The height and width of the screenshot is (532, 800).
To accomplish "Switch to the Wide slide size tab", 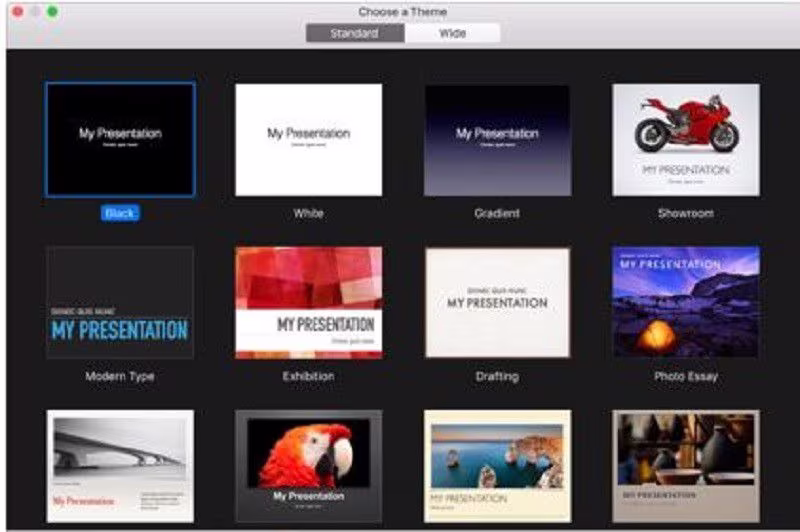I will 453,34.
